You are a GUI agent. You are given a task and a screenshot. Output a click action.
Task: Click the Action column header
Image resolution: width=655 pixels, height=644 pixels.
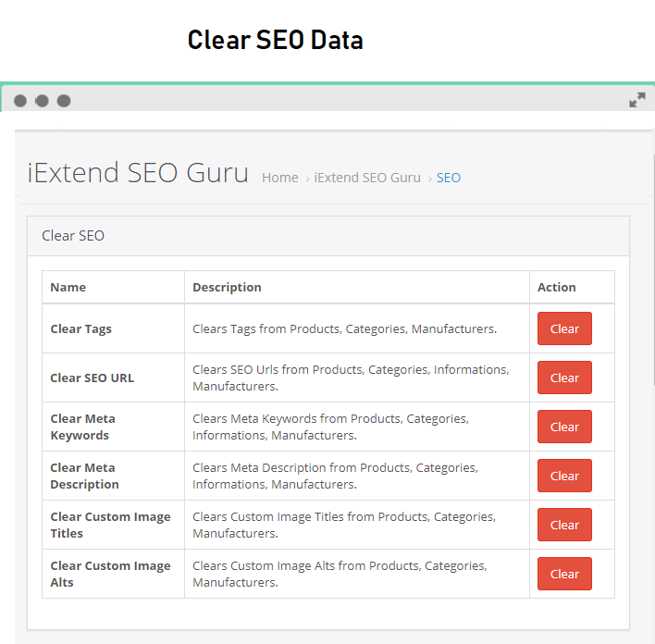[x=556, y=287]
